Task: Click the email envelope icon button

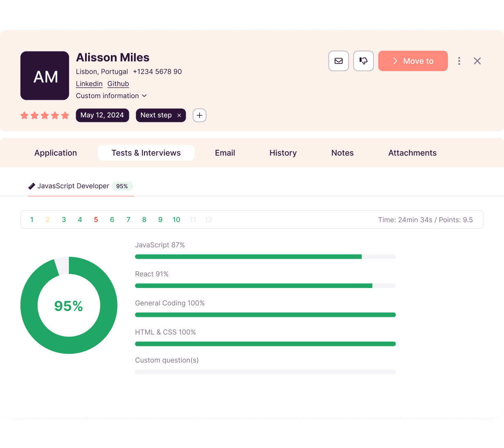Action: pyautogui.click(x=338, y=61)
